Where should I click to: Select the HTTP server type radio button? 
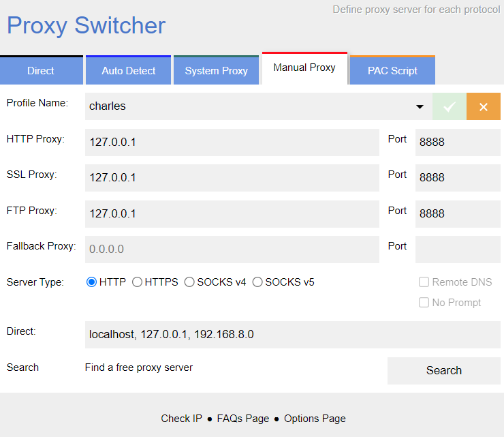click(92, 282)
